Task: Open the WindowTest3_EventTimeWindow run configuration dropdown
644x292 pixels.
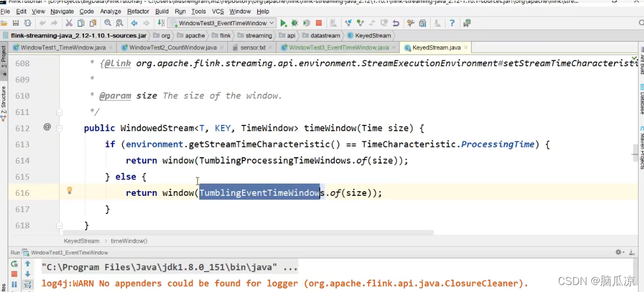Action: (222, 23)
